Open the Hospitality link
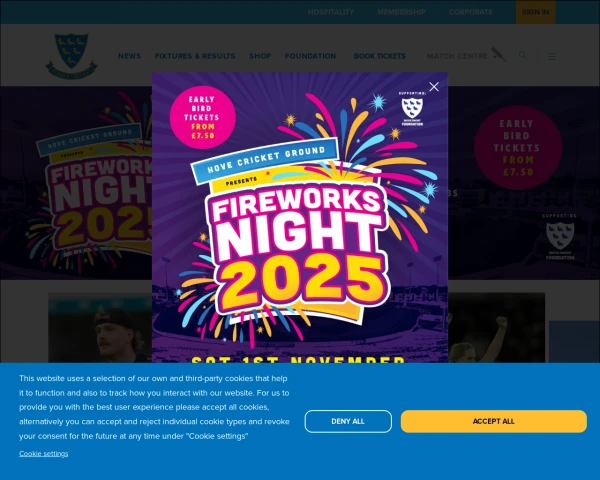 coord(331,12)
